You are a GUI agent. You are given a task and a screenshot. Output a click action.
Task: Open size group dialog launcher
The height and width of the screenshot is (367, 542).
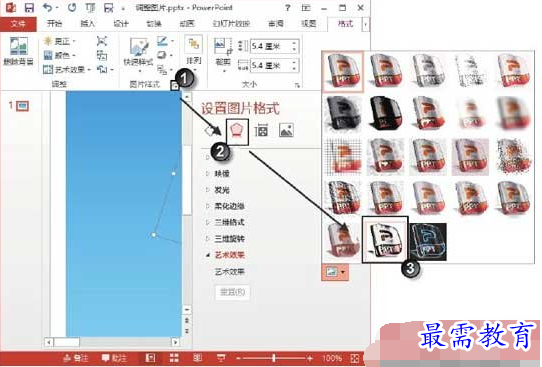(297, 85)
